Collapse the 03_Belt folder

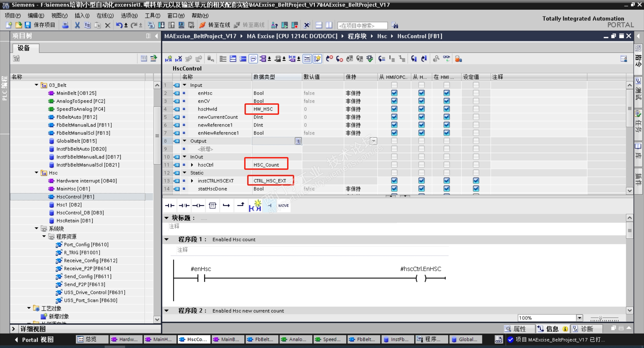(37, 85)
